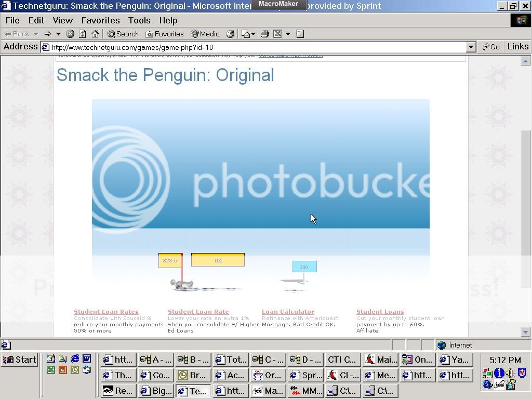Open the Windows Start menu

pos(19,360)
